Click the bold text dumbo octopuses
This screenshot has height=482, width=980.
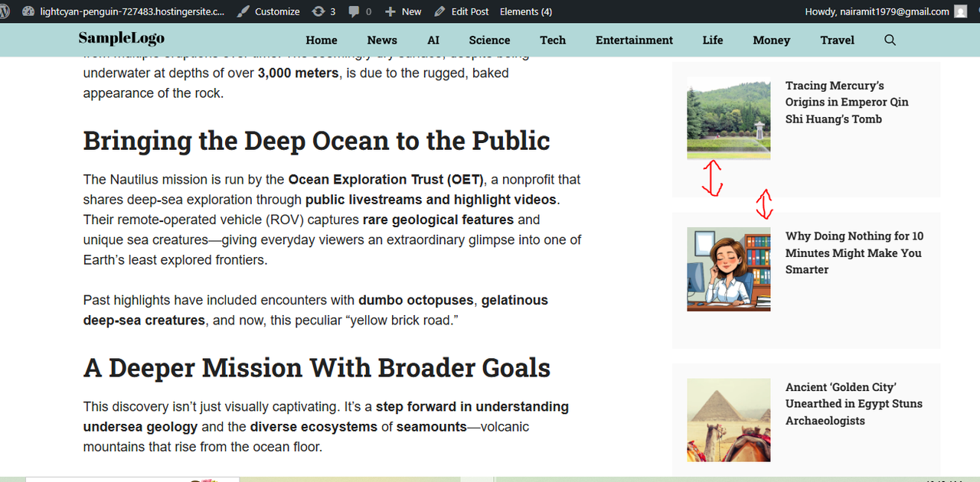[416, 300]
